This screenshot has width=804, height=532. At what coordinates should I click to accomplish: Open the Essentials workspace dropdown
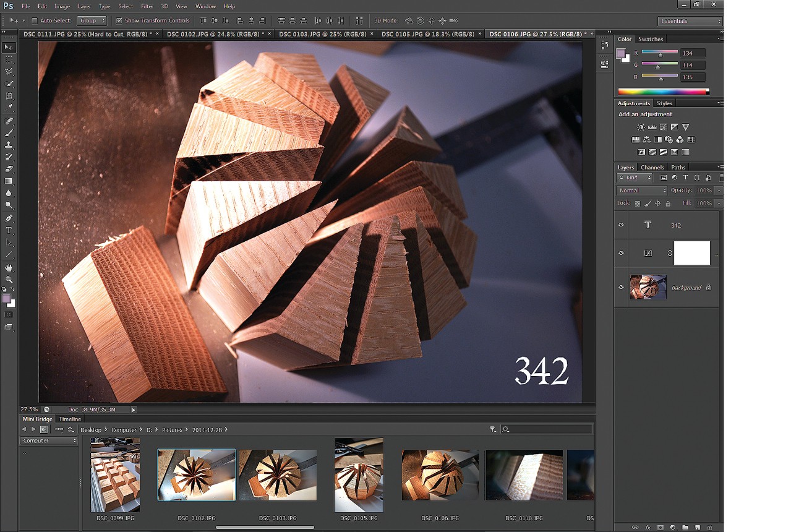point(690,21)
